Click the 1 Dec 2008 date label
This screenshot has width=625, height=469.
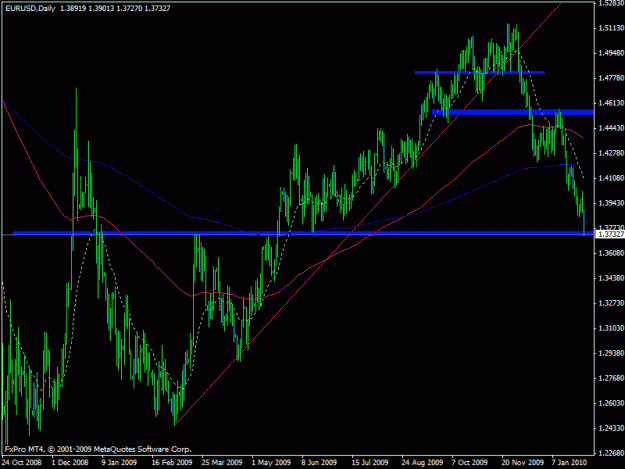click(70, 463)
